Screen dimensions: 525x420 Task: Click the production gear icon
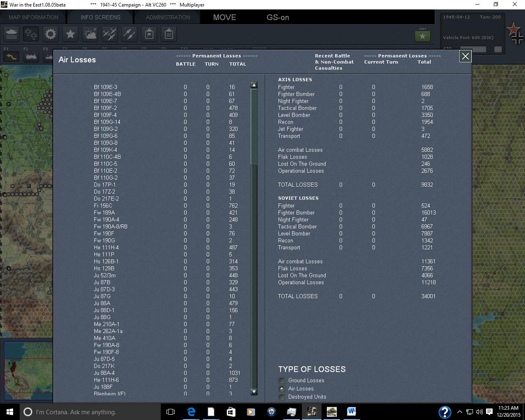coord(51,34)
